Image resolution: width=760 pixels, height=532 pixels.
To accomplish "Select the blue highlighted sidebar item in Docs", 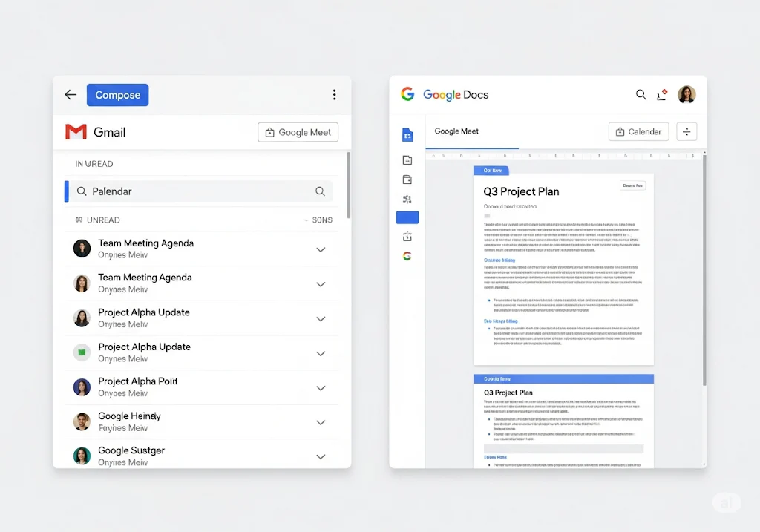I will coord(407,217).
